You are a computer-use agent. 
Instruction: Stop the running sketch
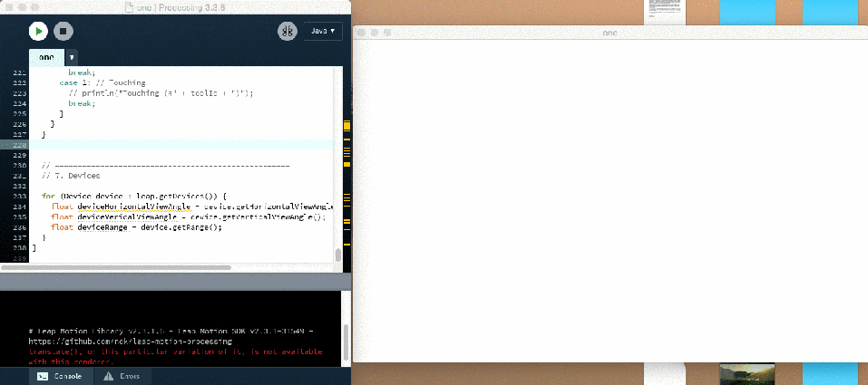63,31
